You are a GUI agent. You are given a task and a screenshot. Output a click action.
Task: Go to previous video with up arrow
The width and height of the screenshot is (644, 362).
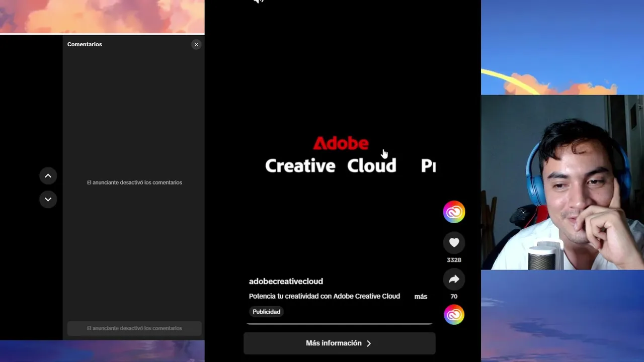pyautogui.click(x=48, y=176)
